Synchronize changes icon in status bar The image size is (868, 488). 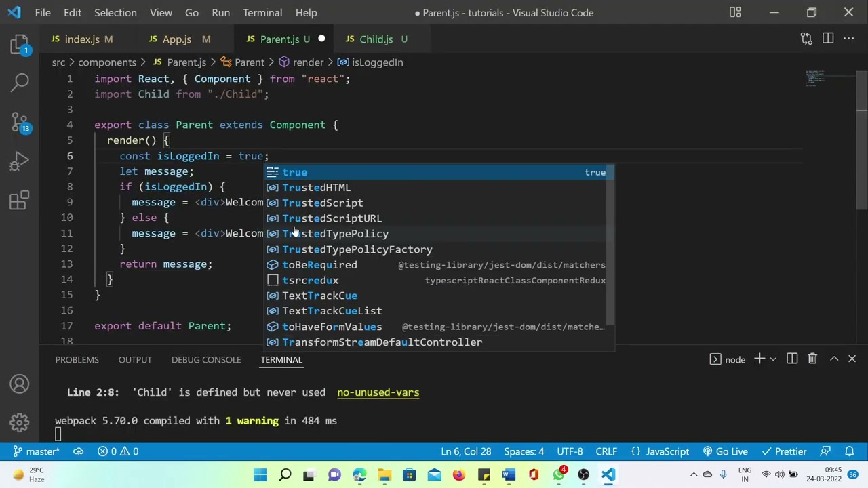click(x=79, y=451)
